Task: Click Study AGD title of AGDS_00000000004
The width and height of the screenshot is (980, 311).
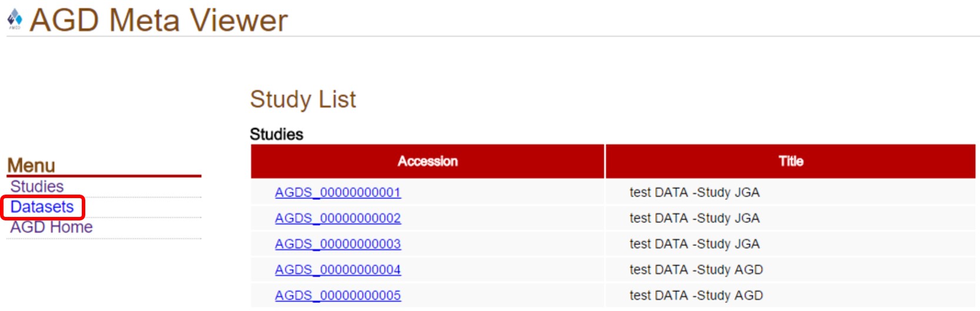Action: 696,270
